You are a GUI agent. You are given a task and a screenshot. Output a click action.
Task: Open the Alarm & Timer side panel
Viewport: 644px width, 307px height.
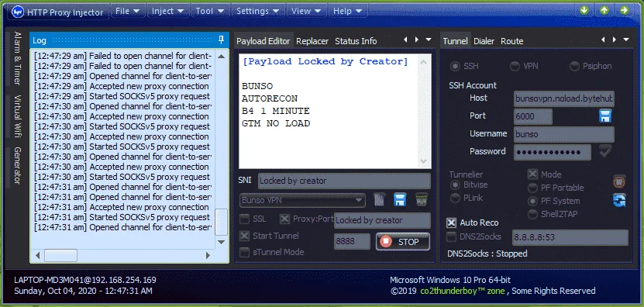point(17,58)
